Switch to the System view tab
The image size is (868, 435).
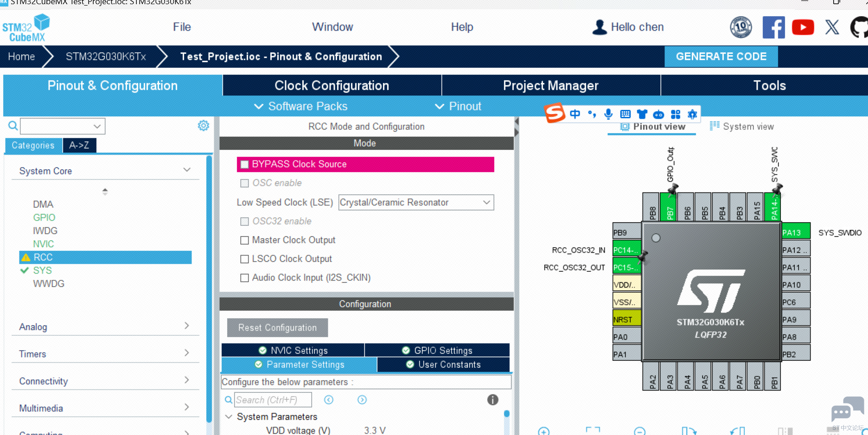tap(742, 126)
